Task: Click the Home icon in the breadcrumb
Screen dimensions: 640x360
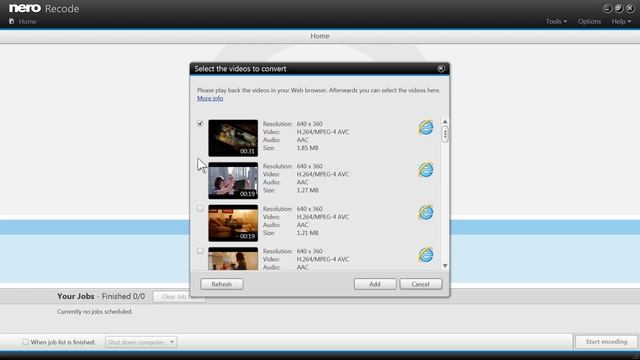Action: [11, 21]
